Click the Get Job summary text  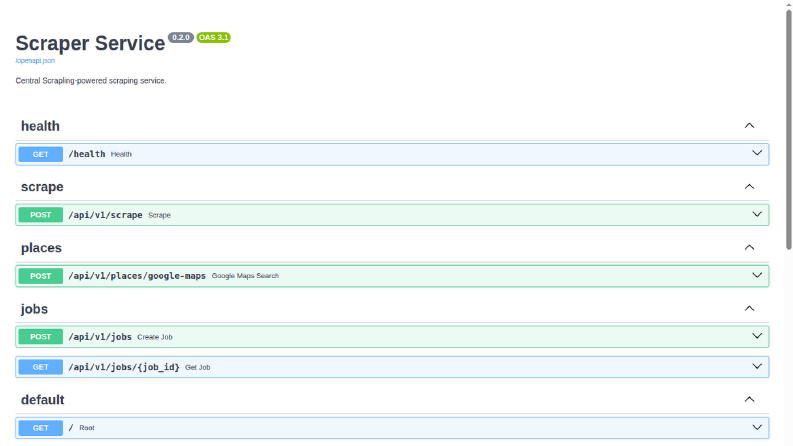(x=198, y=367)
